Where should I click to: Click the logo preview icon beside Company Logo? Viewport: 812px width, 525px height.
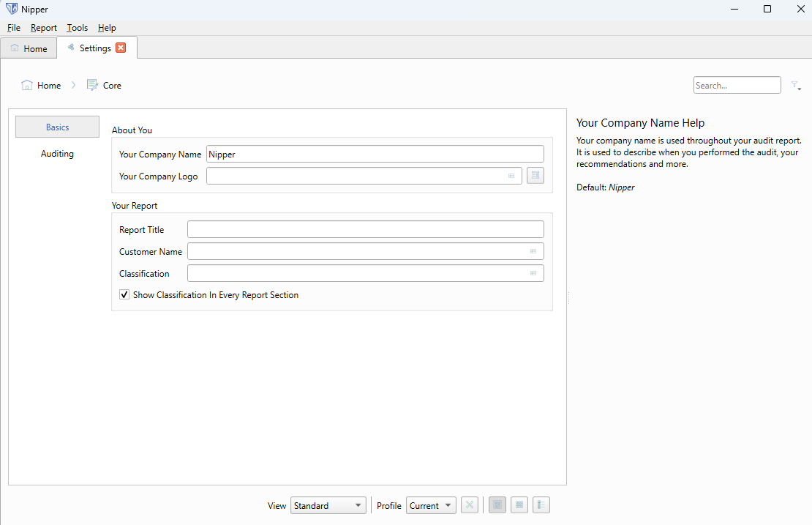[535, 176]
